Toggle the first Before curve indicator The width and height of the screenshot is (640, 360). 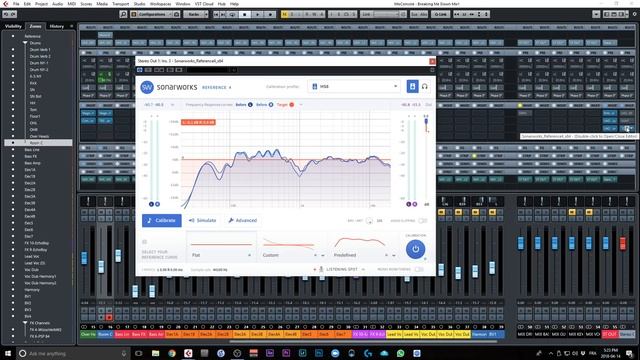click(250, 105)
